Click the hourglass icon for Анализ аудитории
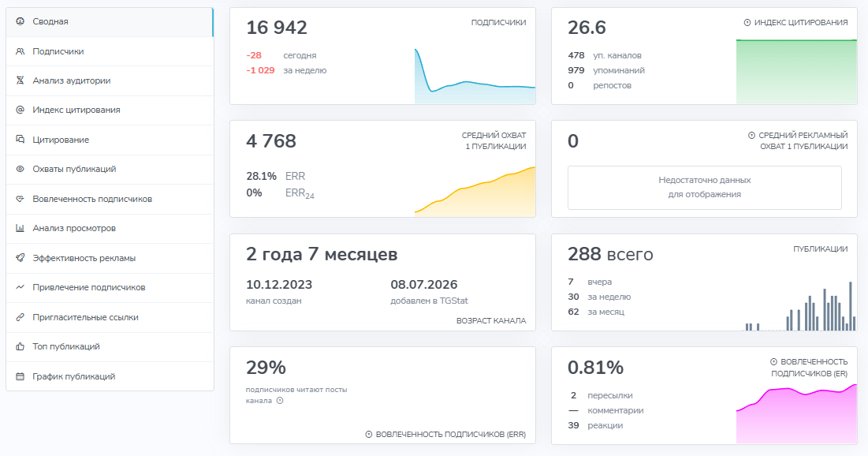868x456 pixels. [20, 80]
